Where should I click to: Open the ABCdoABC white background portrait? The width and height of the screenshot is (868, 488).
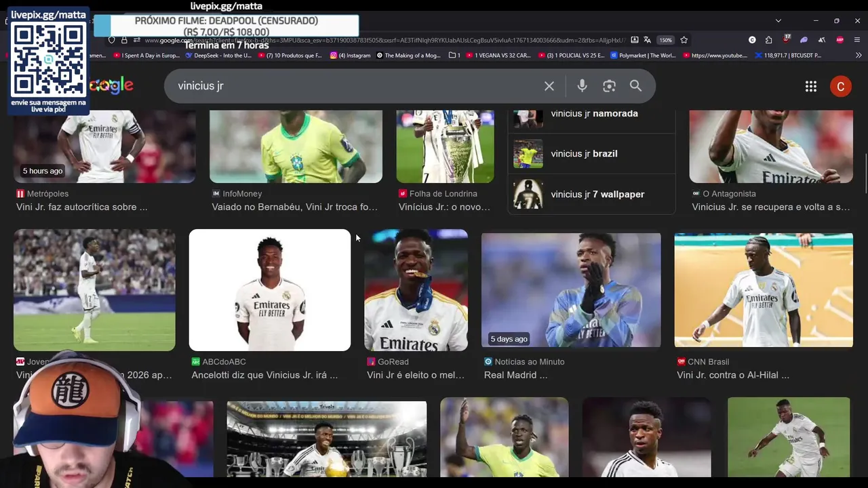click(270, 290)
